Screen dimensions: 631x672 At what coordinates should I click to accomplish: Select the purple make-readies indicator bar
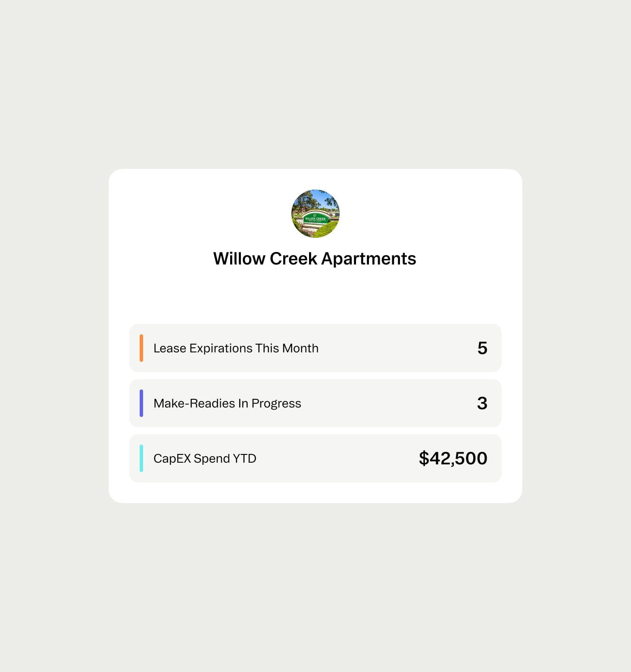point(142,403)
